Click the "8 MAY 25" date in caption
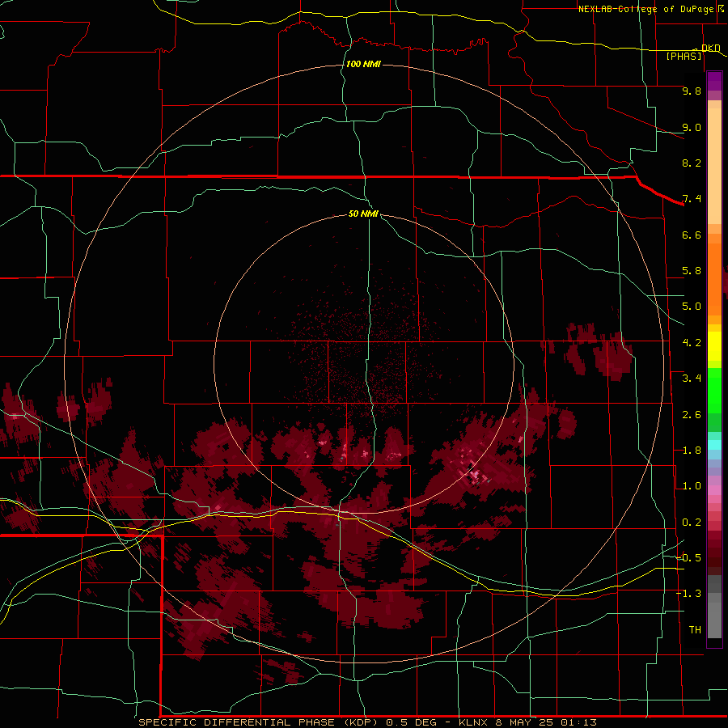 pos(524,722)
